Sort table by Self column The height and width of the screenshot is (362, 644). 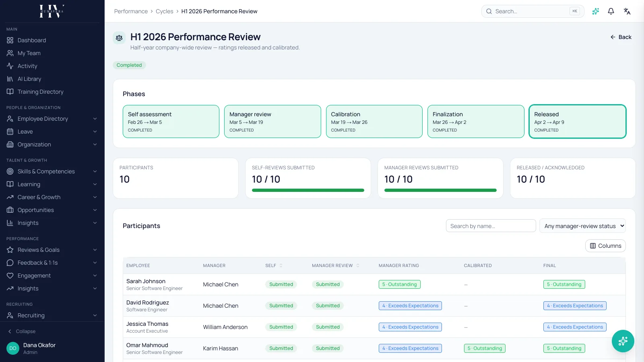[x=274, y=265]
